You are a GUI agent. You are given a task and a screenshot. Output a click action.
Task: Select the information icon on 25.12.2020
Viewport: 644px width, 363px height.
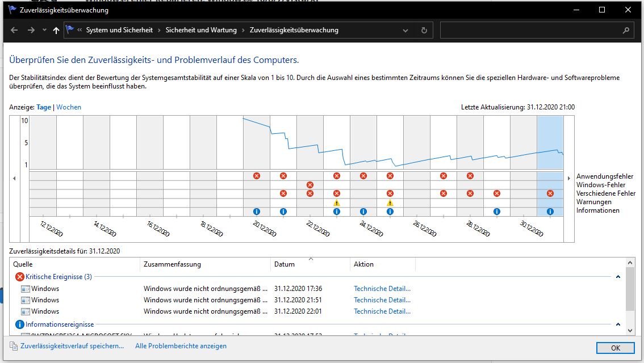click(390, 212)
